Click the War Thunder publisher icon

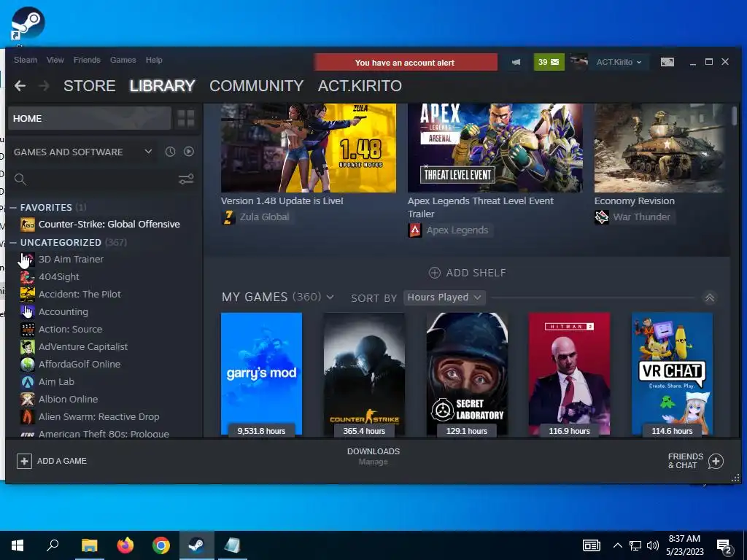[x=602, y=217]
